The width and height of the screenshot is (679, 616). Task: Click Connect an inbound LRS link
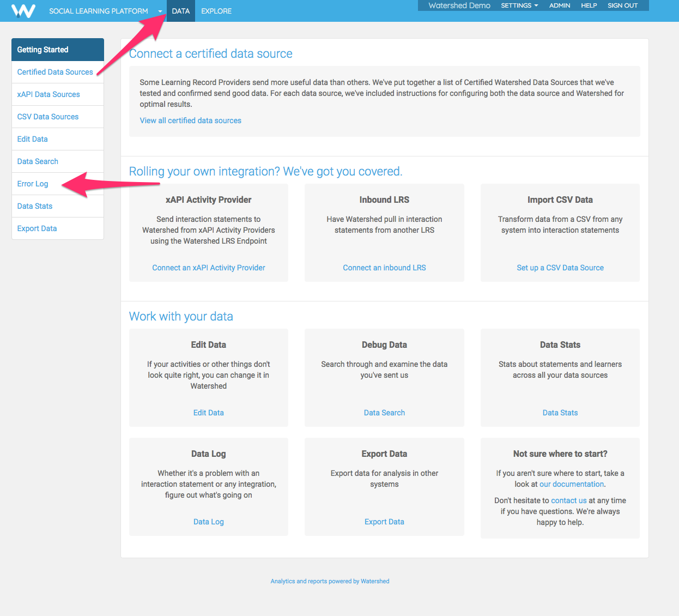tap(384, 268)
